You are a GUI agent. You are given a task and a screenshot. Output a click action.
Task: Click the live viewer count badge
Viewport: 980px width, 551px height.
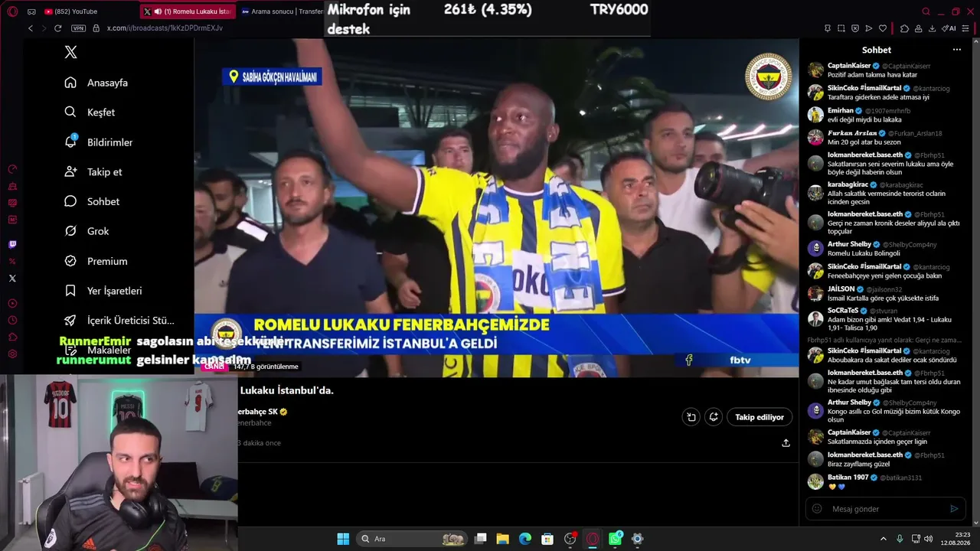coord(266,367)
